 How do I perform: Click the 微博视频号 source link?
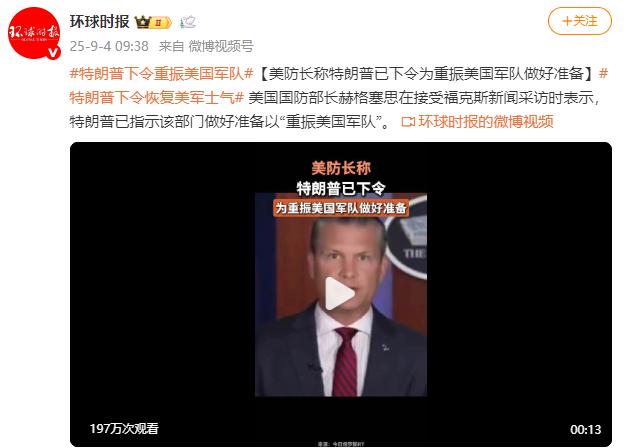pos(221,46)
